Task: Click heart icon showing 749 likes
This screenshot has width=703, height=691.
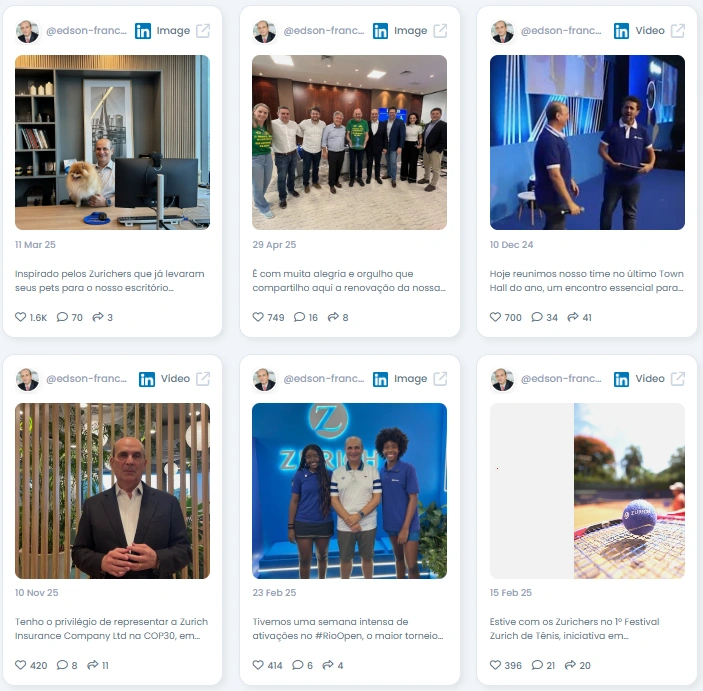Action: (258, 317)
